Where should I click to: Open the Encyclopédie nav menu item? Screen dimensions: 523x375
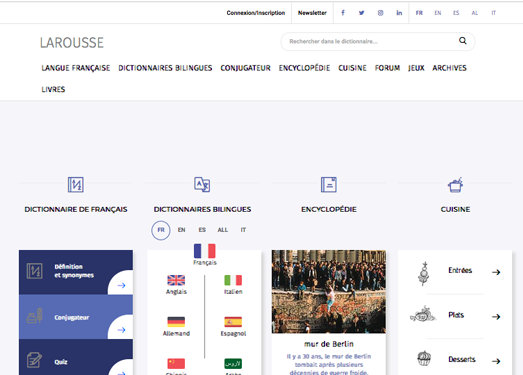click(304, 68)
